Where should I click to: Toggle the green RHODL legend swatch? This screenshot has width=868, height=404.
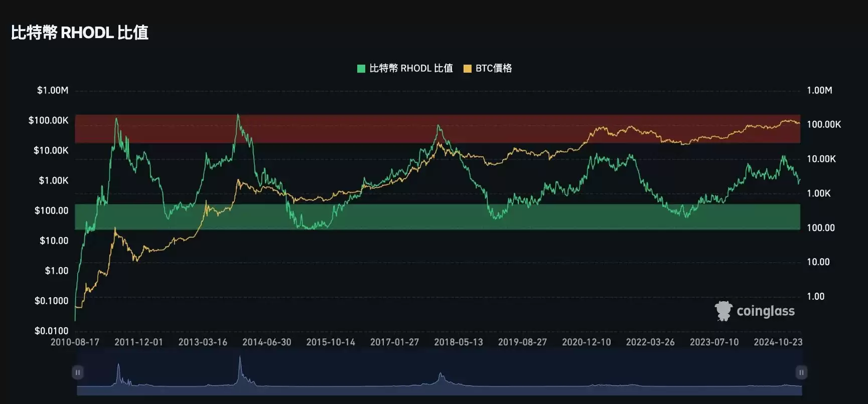[361, 69]
